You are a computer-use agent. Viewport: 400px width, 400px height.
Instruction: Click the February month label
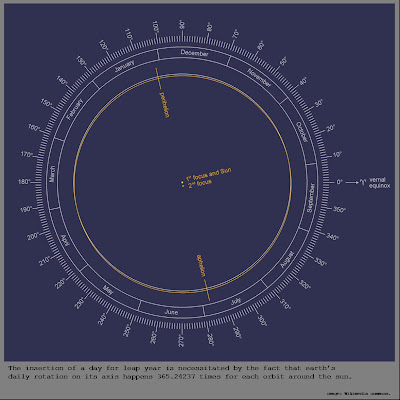(74, 109)
